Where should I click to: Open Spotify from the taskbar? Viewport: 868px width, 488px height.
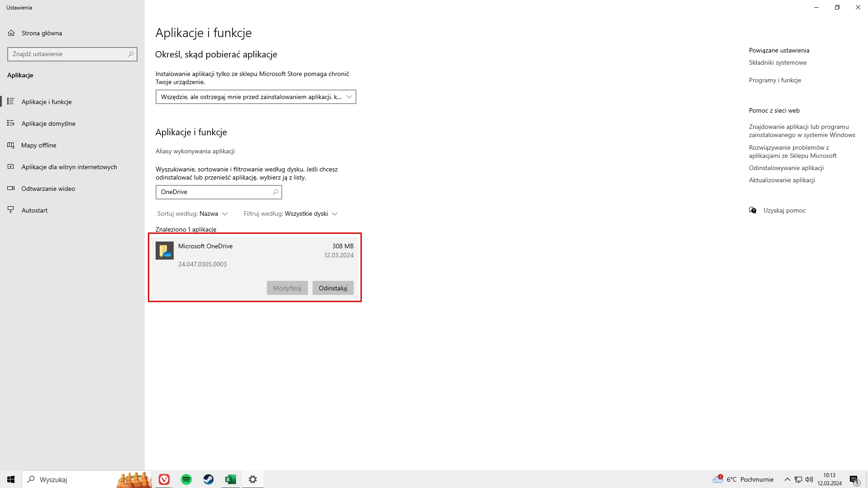pyautogui.click(x=186, y=479)
